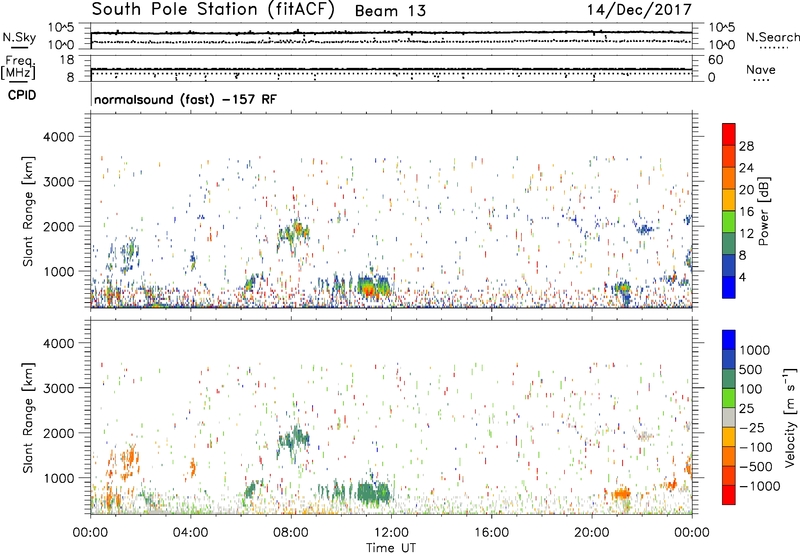Click the Velocity color bar segment between -100 and -500
The height and width of the screenshot is (554, 800).
[729, 456]
